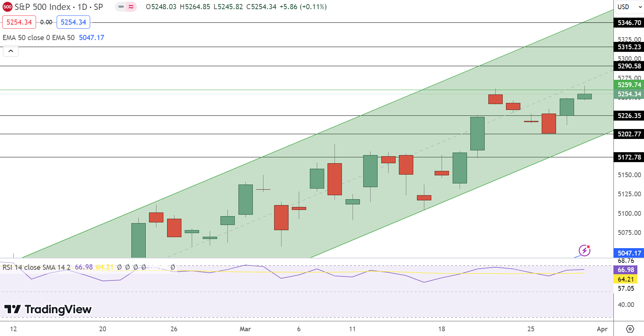Click the latest green candlestick near 5254
Image resolution: width=644 pixels, height=336 pixels.
[584, 96]
